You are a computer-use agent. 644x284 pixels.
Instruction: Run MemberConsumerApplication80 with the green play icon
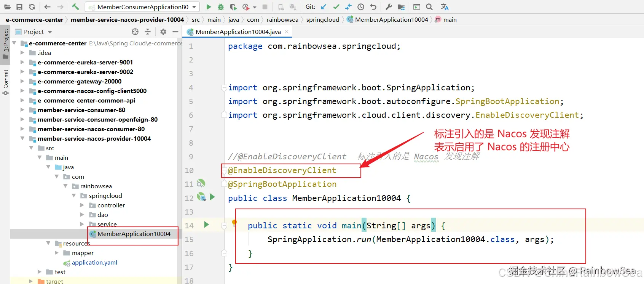tap(209, 7)
